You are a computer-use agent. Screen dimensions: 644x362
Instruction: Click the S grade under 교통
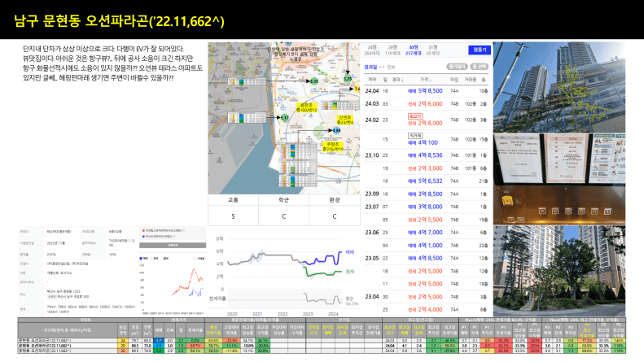[x=234, y=216]
